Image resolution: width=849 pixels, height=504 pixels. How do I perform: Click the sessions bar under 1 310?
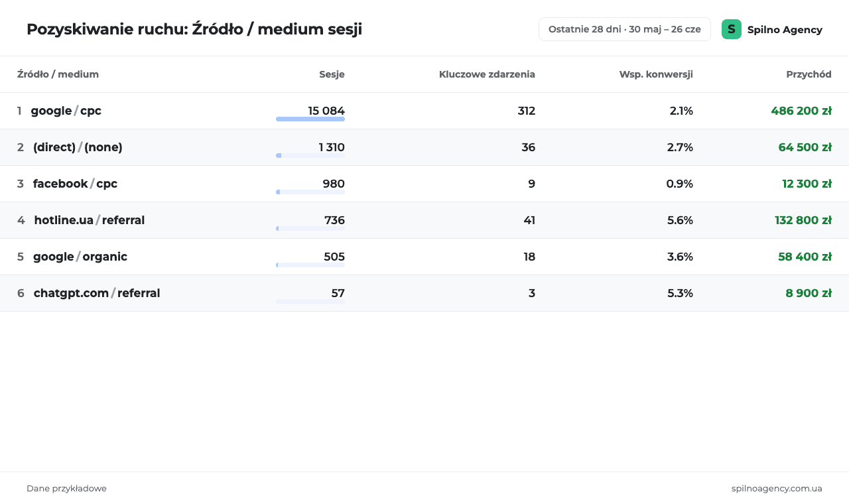[x=310, y=156]
